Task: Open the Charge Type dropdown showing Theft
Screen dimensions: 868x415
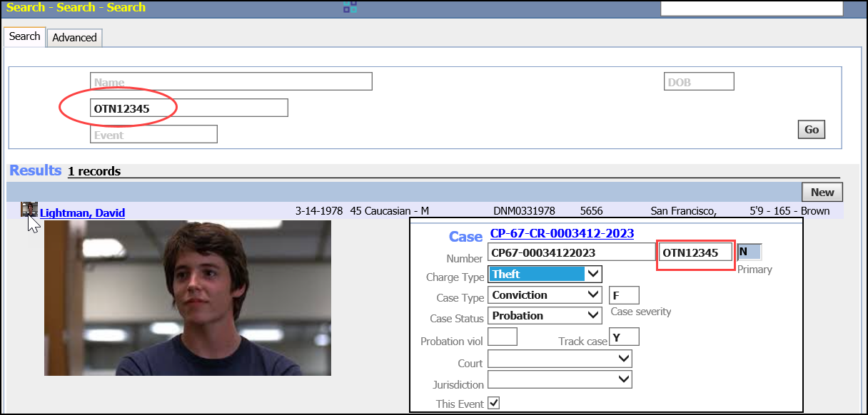Action: pos(545,274)
